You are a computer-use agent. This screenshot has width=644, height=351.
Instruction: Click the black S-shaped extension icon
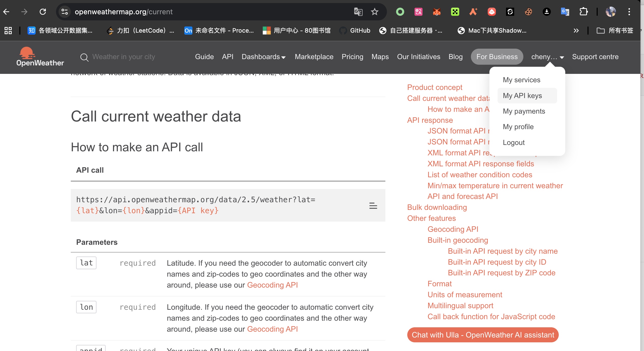pos(510,12)
